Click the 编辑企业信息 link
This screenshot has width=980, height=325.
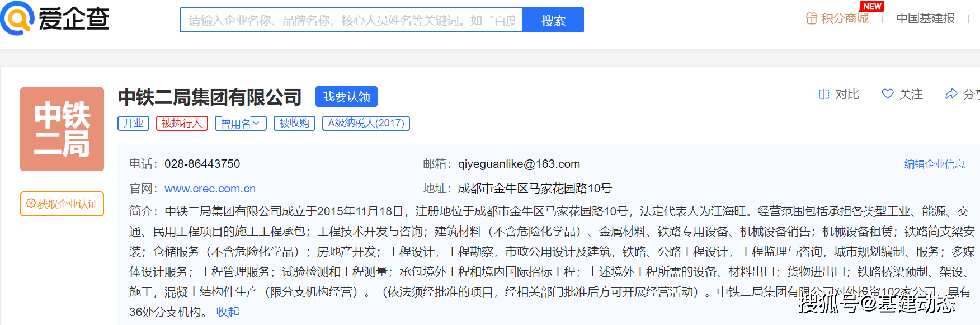(935, 164)
